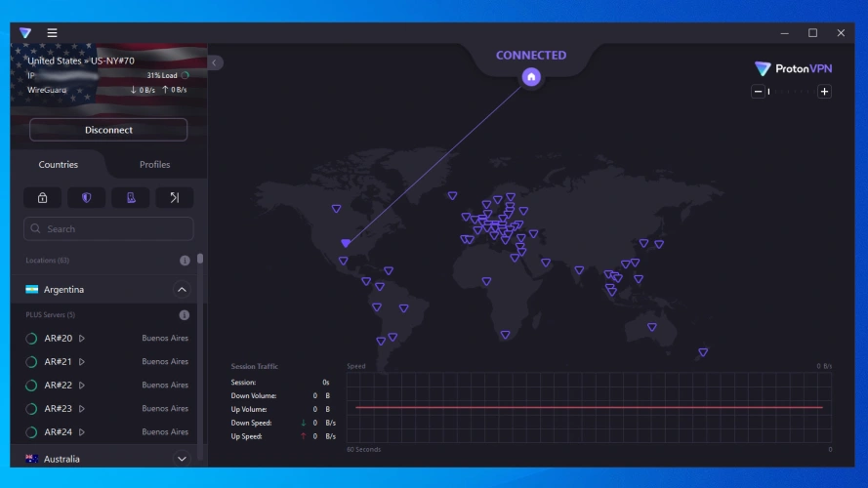The image size is (868, 488).
Task: Zoom in the map with plus
Action: [824, 92]
